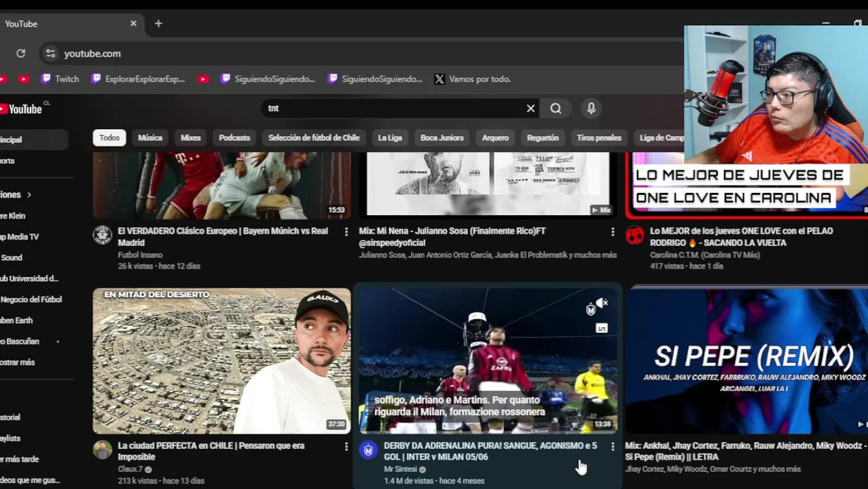Open the Vamos por todo X bookmark
Image resolution: width=868 pixels, height=489 pixels.
(x=472, y=79)
